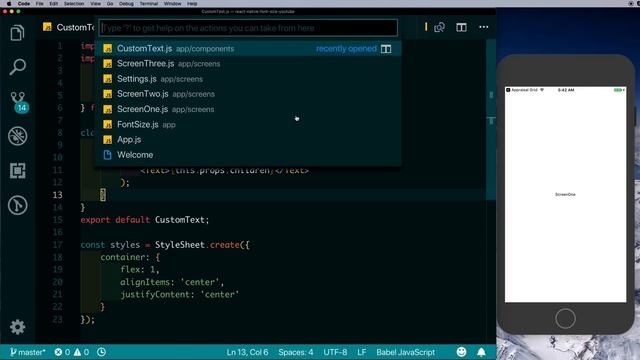This screenshot has width=640, height=360.
Task: Open the File menu
Action: pyautogui.click(x=40, y=4)
